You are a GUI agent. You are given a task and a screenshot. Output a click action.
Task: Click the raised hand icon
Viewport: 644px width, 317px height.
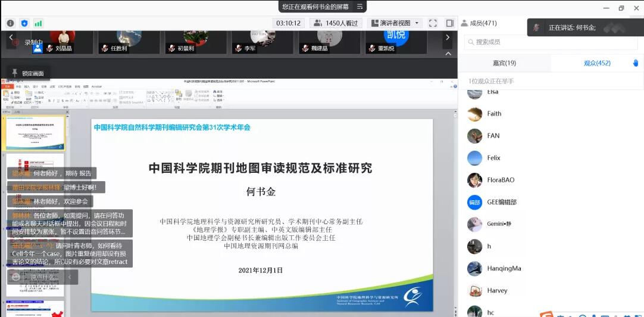(635, 63)
